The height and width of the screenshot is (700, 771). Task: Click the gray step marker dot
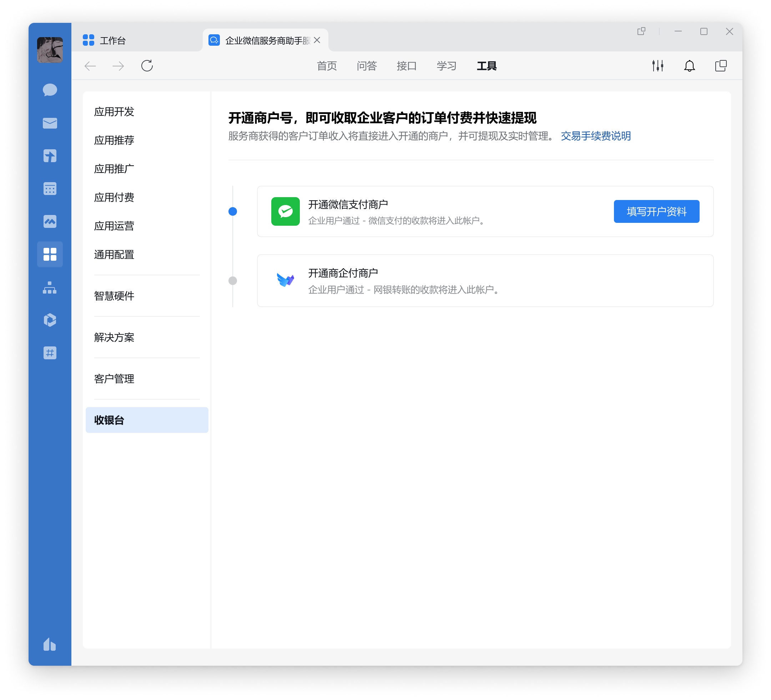(232, 281)
